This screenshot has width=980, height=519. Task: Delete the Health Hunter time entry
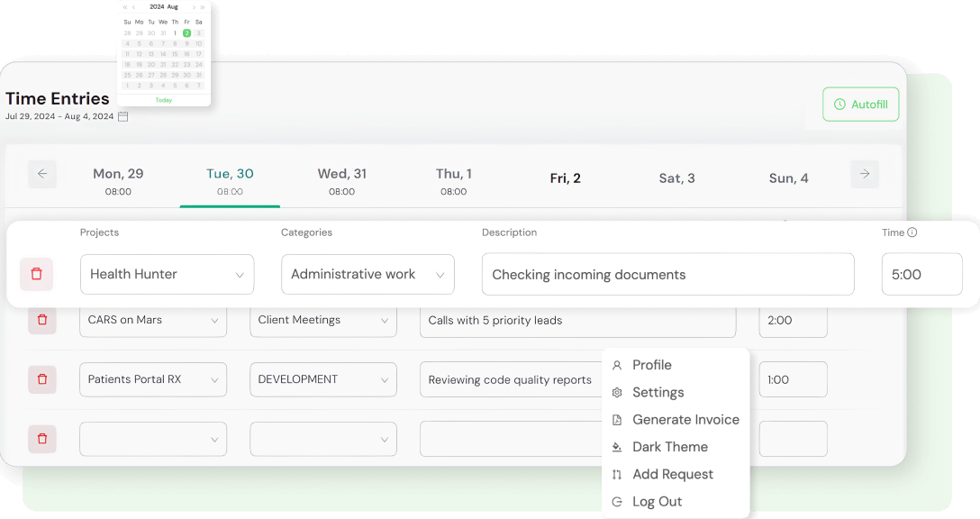[x=37, y=274]
